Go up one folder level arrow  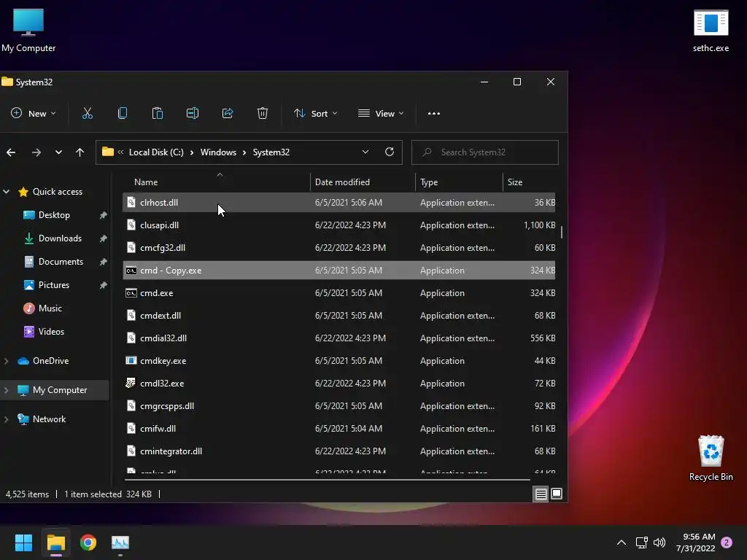point(80,152)
